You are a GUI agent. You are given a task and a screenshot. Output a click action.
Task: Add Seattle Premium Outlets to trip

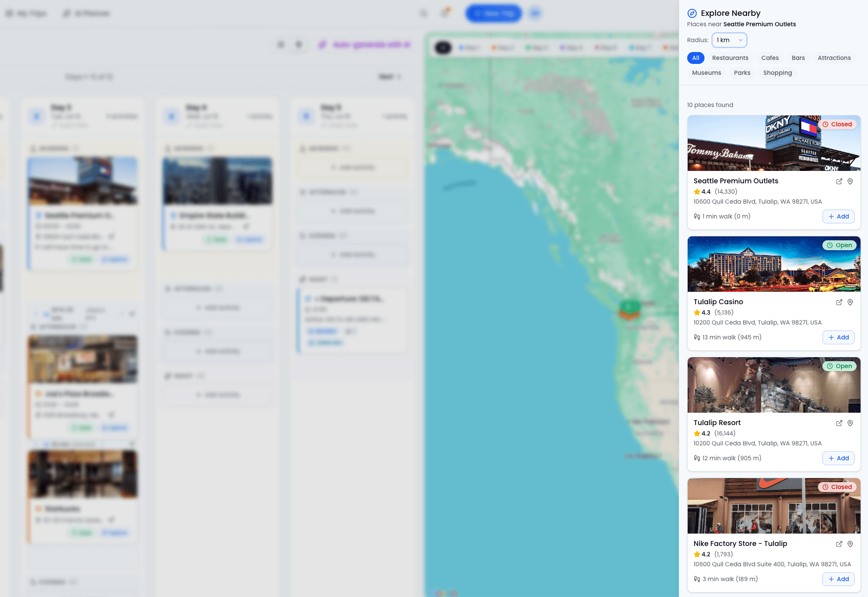(x=838, y=217)
